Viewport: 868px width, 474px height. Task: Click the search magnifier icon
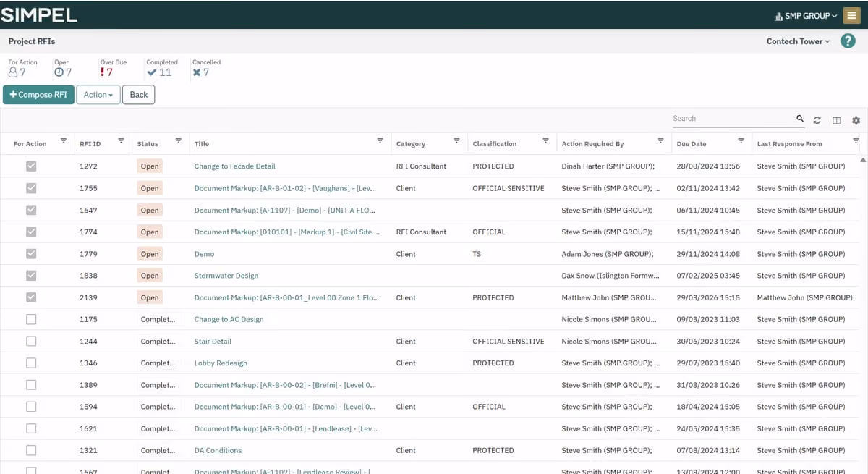800,119
